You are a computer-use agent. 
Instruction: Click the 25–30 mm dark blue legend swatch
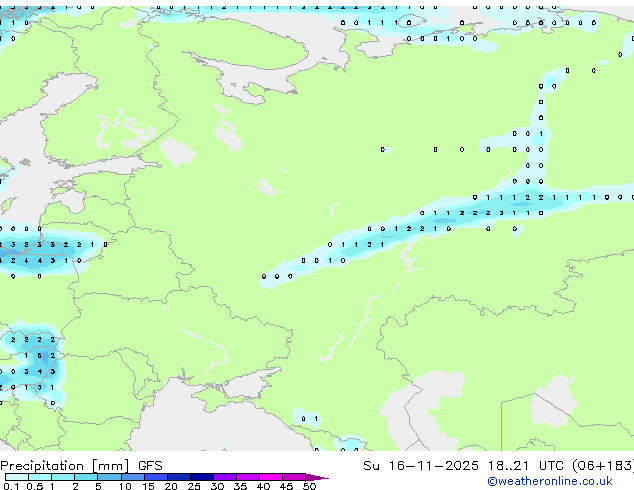click(x=202, y=477)
